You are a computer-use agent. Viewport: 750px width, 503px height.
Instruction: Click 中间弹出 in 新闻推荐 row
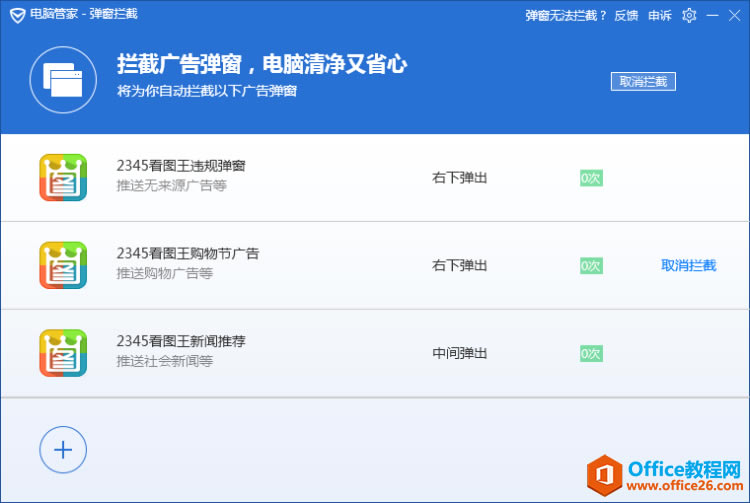(x=459, y=353)
